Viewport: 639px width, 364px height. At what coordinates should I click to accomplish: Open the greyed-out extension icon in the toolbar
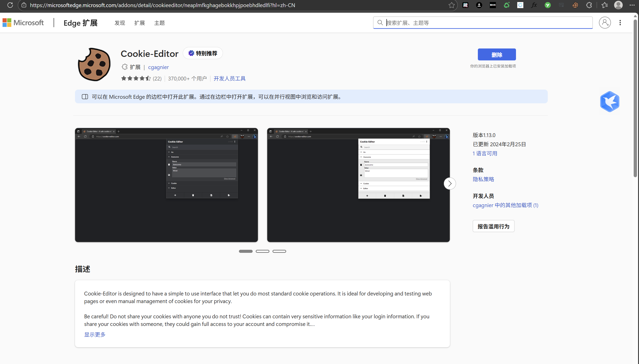pos(561,5)
